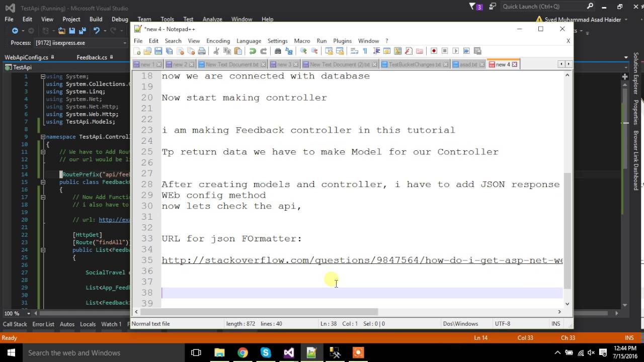Open the Error List panel tab
644x362 pixels.
point(43,324)
